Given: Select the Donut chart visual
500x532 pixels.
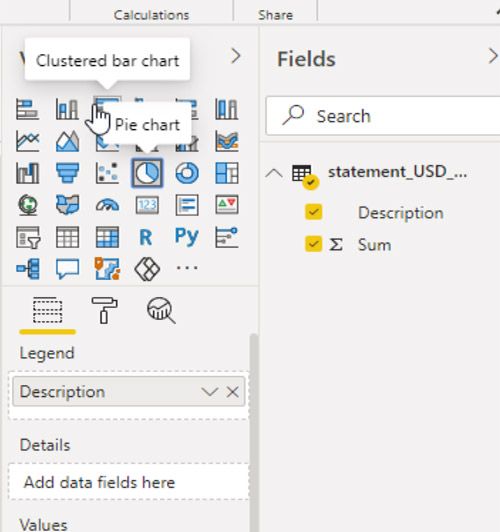Looking at the screenshot, I should click(187, 173).
